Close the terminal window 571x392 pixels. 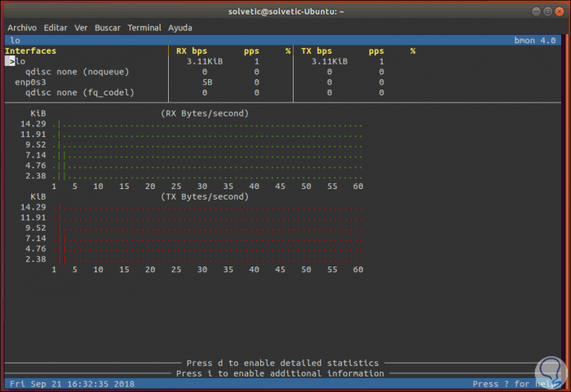click(560, 11)
